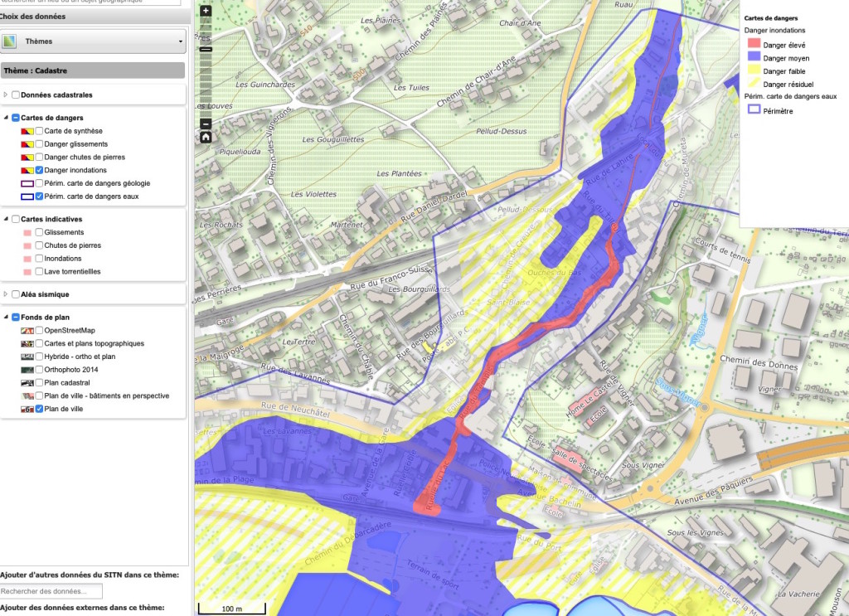Click the home icon to reset map view
Screen dimensions: 849x616
206,135
